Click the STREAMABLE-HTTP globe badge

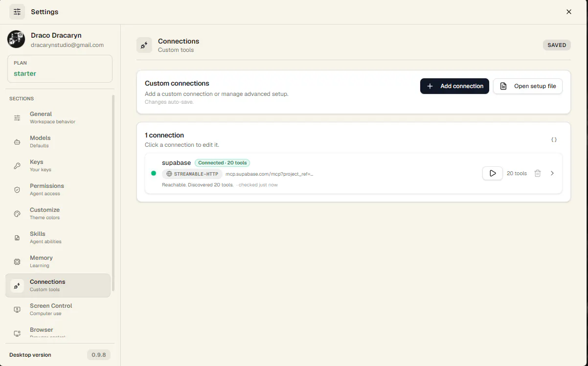click(192, 174)
